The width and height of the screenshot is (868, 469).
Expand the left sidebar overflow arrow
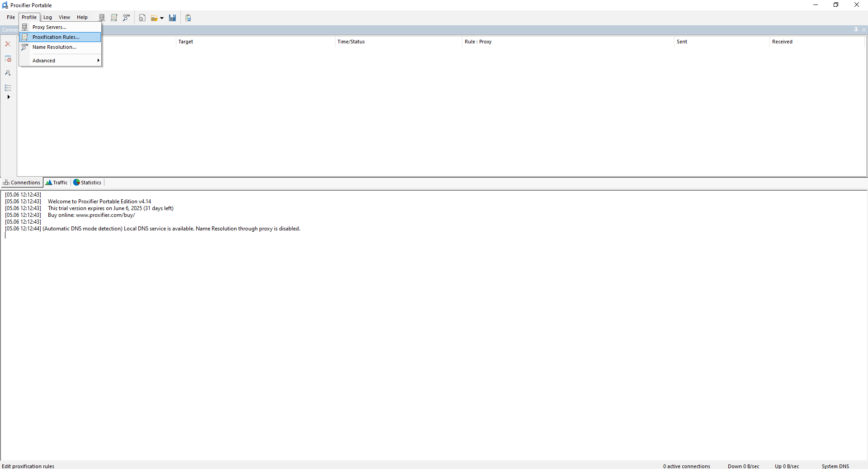tap(8, 97)
